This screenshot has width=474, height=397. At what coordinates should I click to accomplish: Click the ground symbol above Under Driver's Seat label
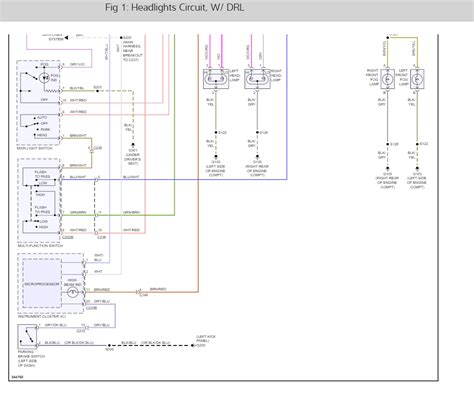click(x=133, y=145)
